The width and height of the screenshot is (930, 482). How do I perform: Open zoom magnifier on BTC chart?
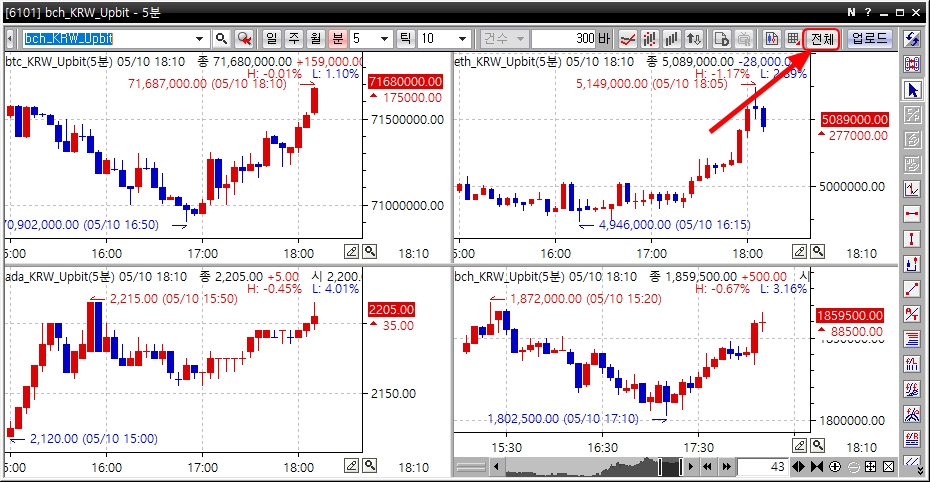pyautogui.click(x=370, y=251)
